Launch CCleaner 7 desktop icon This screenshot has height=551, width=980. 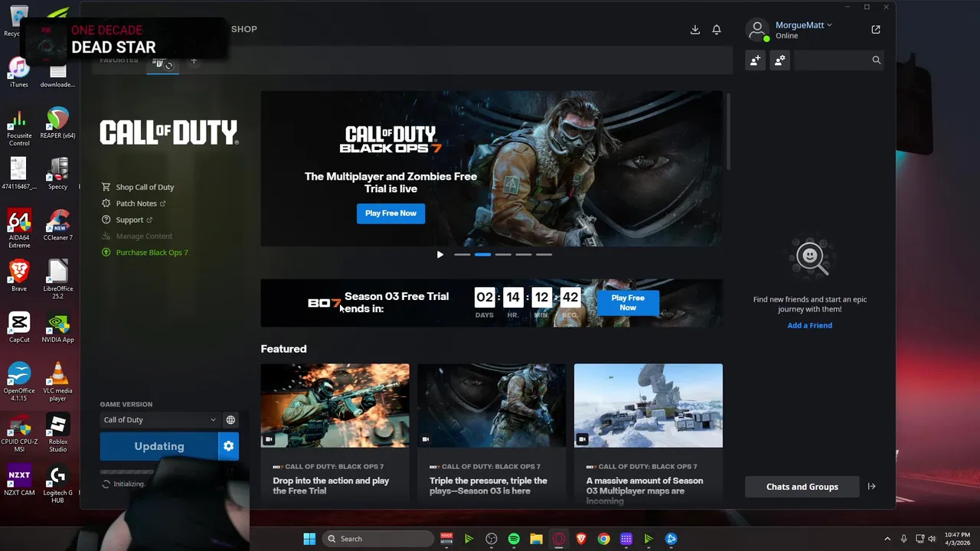coord(57,226)
